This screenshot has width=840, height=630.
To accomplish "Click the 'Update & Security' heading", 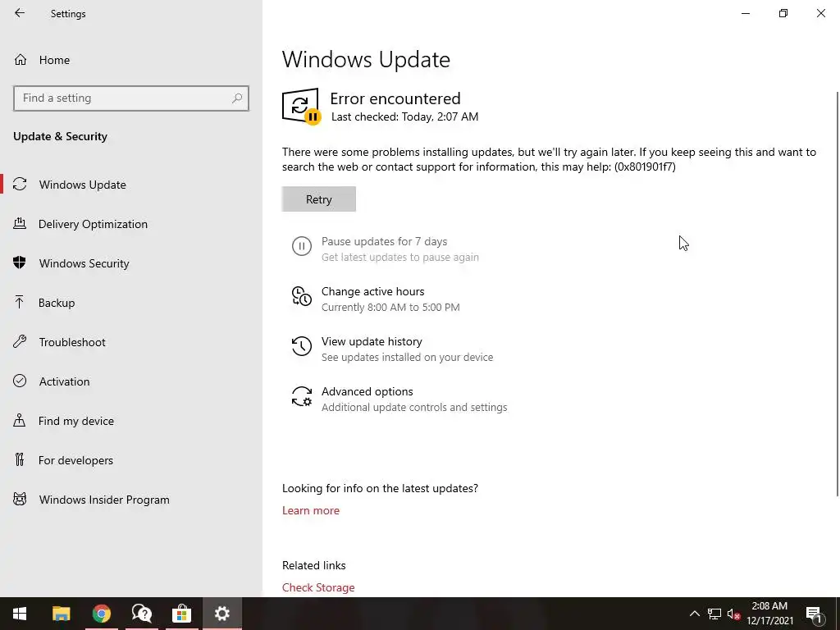I will pos(60,136).
